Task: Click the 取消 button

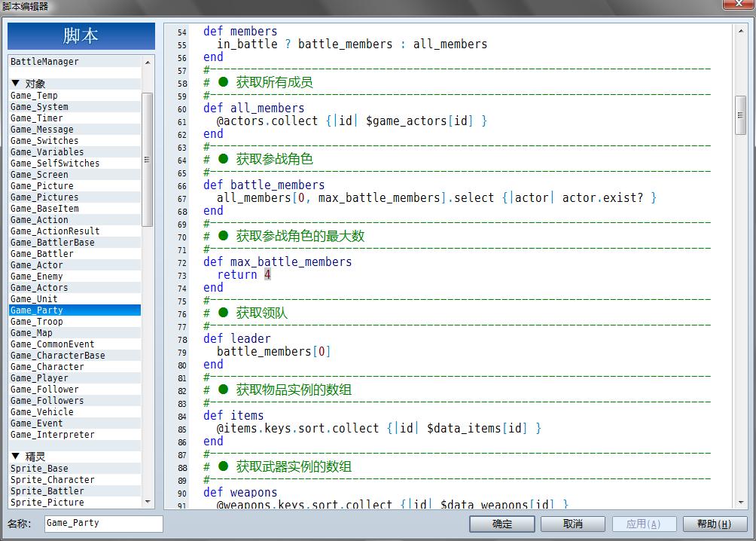Action: tap(573, 524)
